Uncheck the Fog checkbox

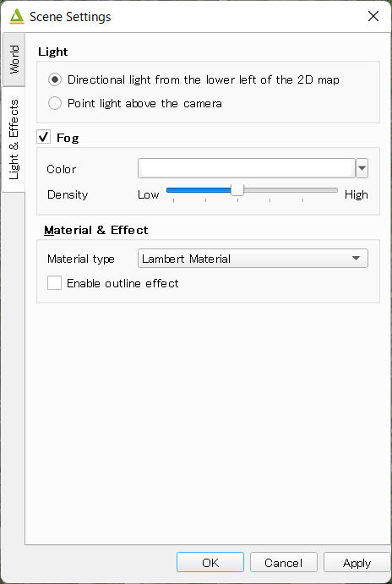tap(44, 137)
